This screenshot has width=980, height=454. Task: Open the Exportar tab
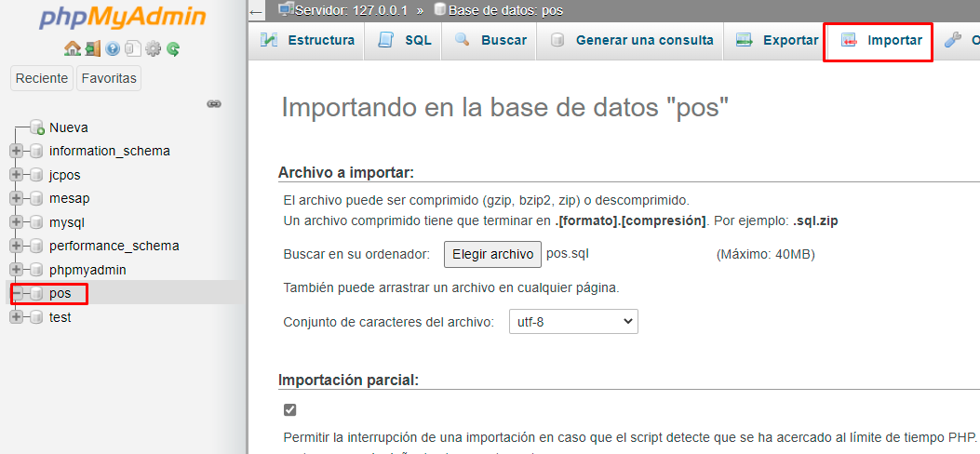[778, 40]
